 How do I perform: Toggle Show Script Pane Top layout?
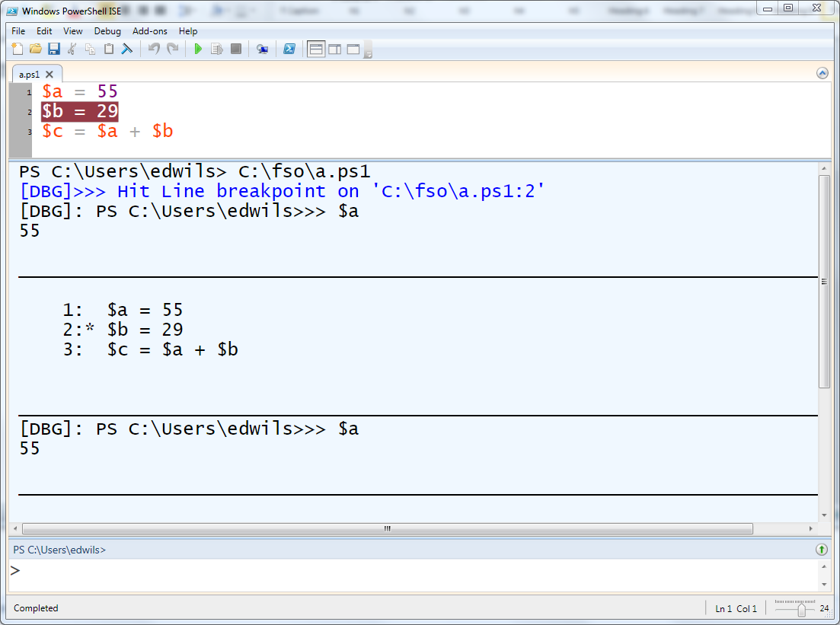[x=316, y=49]
